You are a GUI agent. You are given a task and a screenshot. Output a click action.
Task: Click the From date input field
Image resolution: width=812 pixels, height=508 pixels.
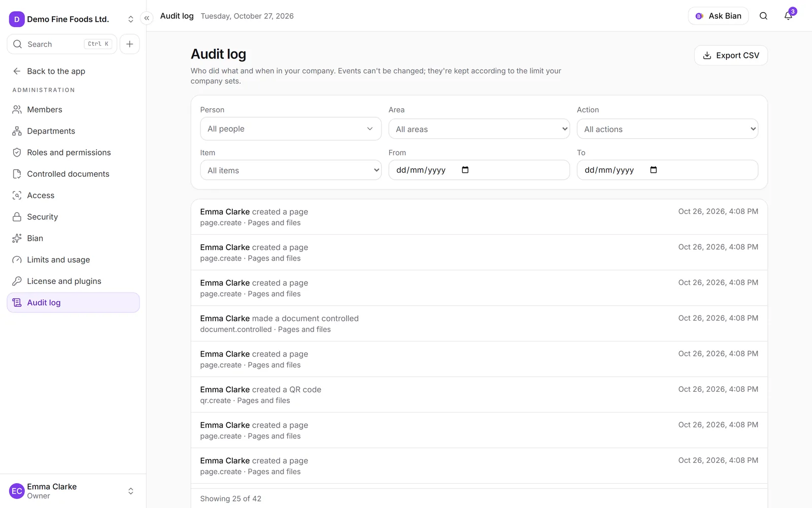click(x=479, y=170)
